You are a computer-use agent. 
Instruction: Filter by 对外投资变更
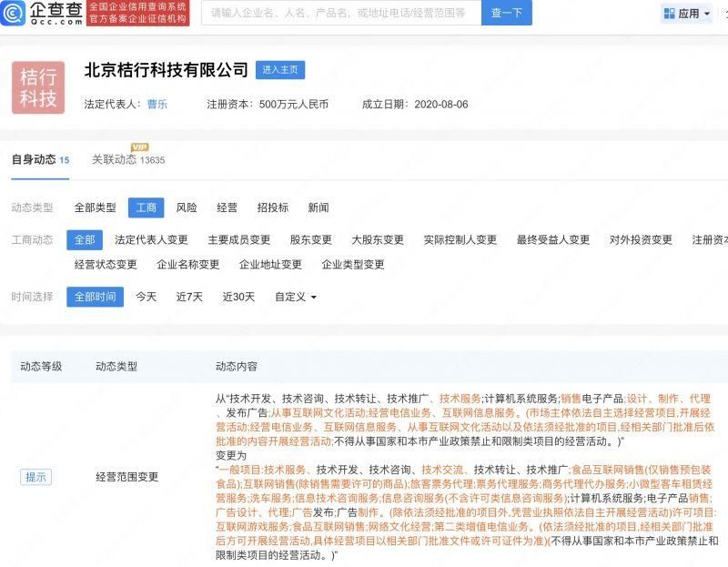pos(641,240)
